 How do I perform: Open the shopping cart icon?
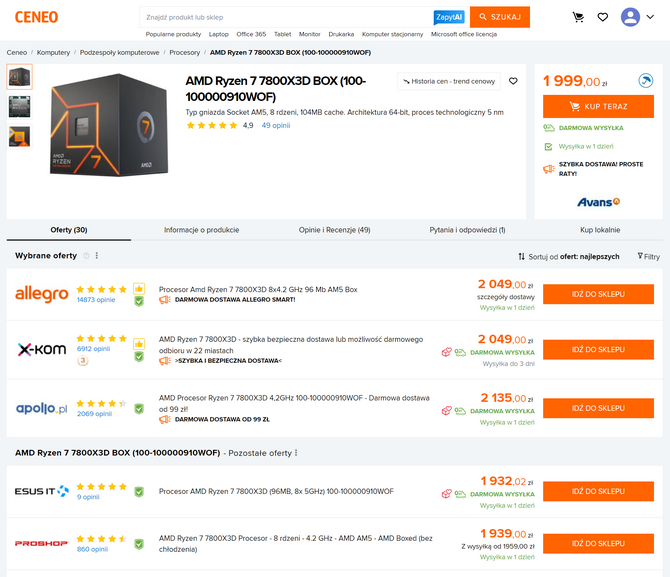[578, 17]
